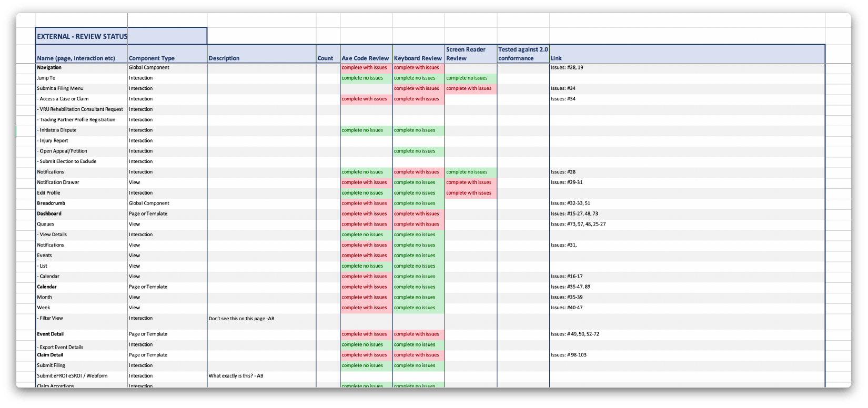
Task: Select the Month cell
Action: 82,298
